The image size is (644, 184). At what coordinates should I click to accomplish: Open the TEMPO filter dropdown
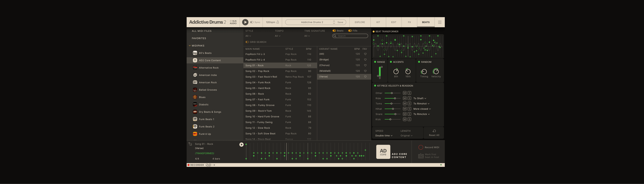pos(278,36)
